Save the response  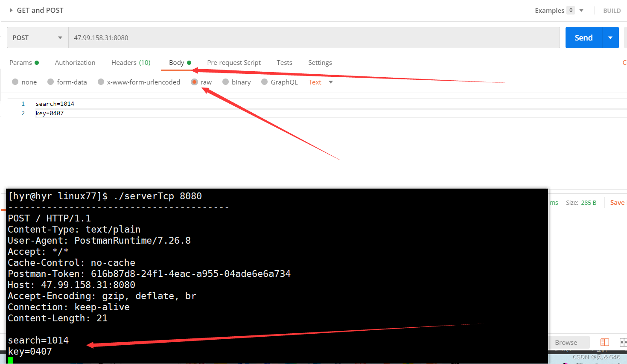point(617,203)
